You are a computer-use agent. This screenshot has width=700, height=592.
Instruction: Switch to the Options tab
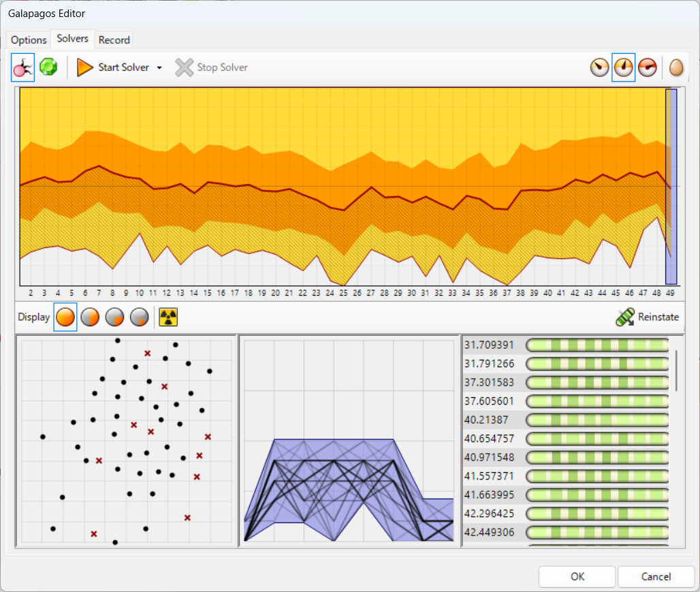point(28,40)
